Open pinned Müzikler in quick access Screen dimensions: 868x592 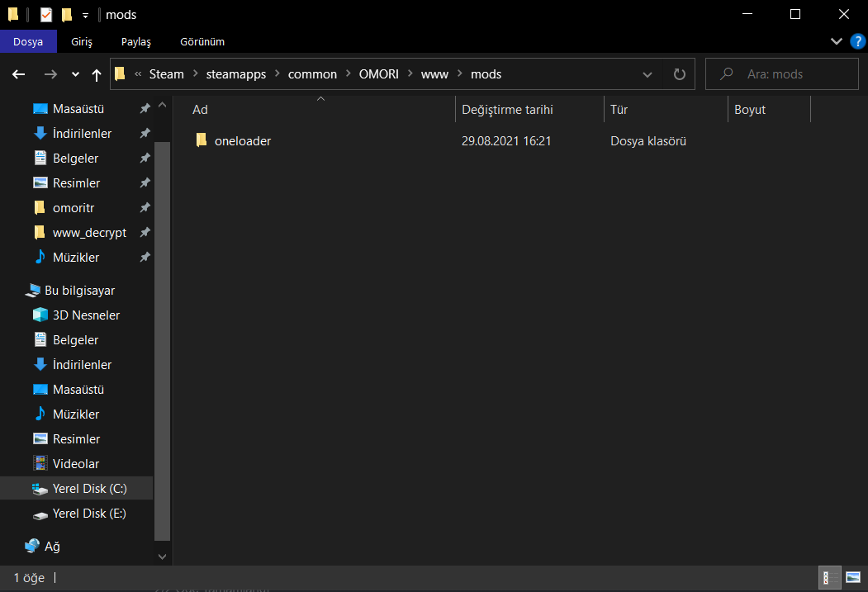tap(76, 258)
